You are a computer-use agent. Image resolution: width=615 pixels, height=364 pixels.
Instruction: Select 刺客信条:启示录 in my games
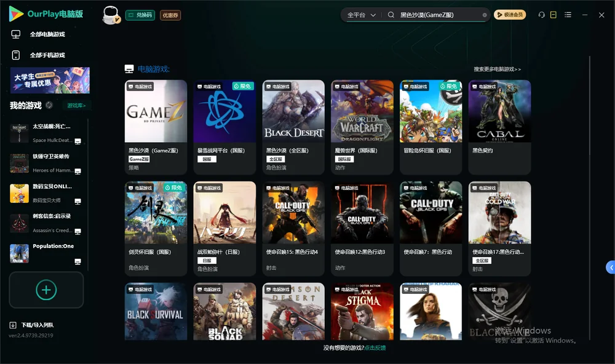click(46, 223)
